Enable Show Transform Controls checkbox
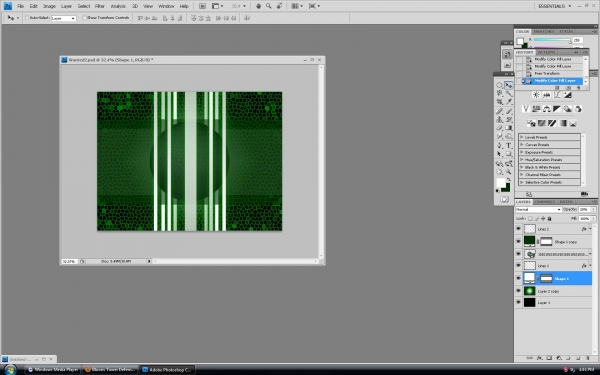The image size is (600, 375). pyautogui.click(x=85, y=18)
